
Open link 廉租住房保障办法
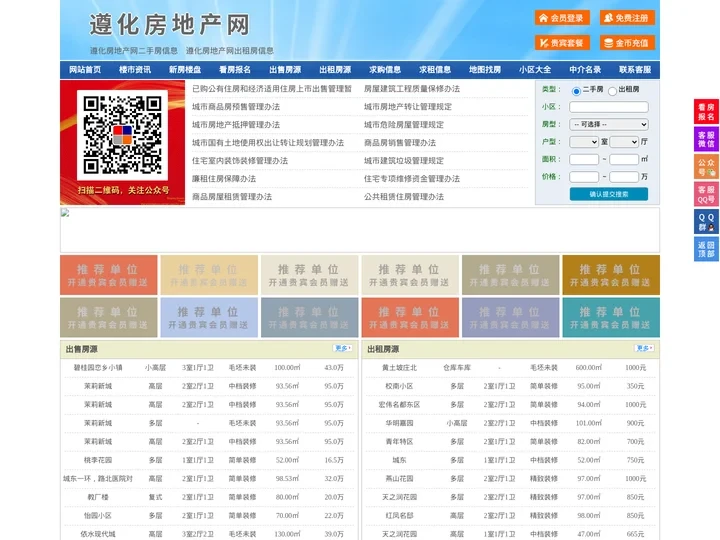(x=224, y=179)
